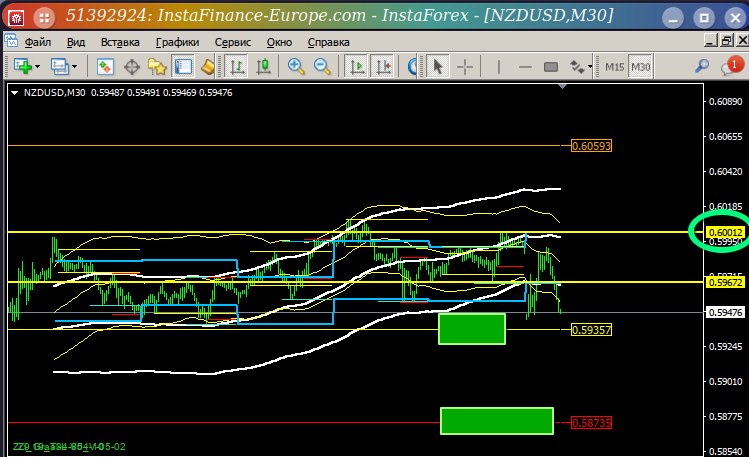749x457 pixels.
Task: Open the Вид menu
Action: (76, 42)
